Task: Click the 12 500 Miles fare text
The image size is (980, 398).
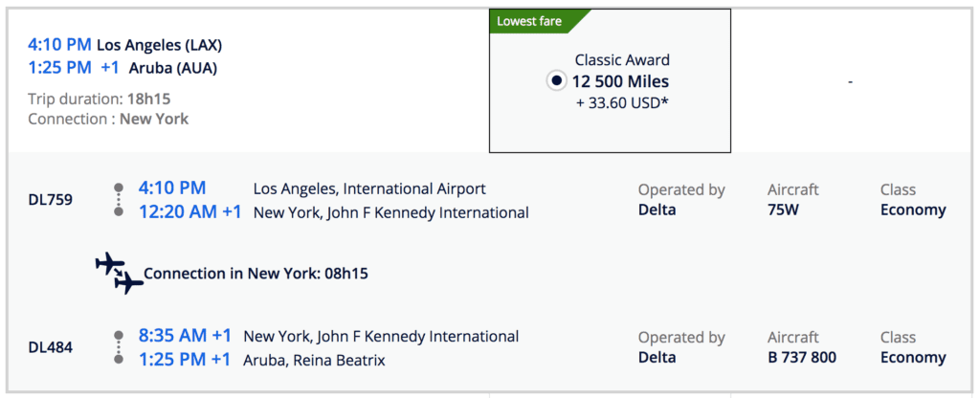Action: click(x=620, y=81)
